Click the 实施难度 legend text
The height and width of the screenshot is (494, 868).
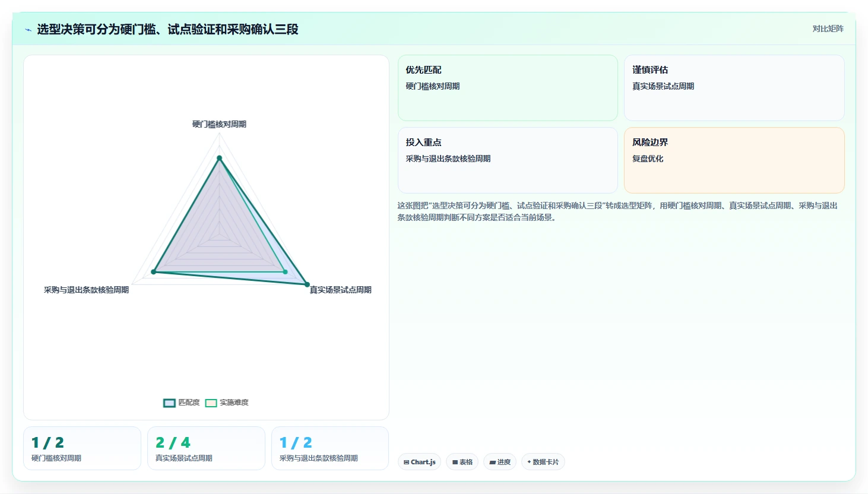pyautogui.click(x=234, y=403)
